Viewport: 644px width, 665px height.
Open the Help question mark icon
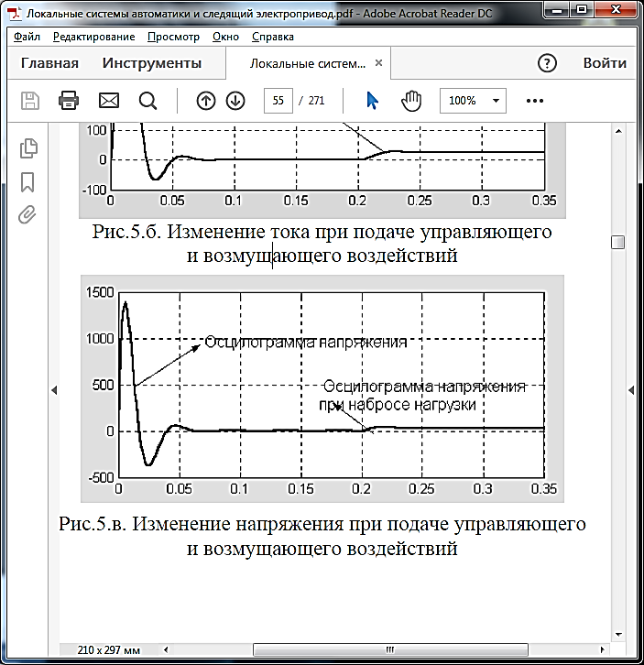click(547, 63)
